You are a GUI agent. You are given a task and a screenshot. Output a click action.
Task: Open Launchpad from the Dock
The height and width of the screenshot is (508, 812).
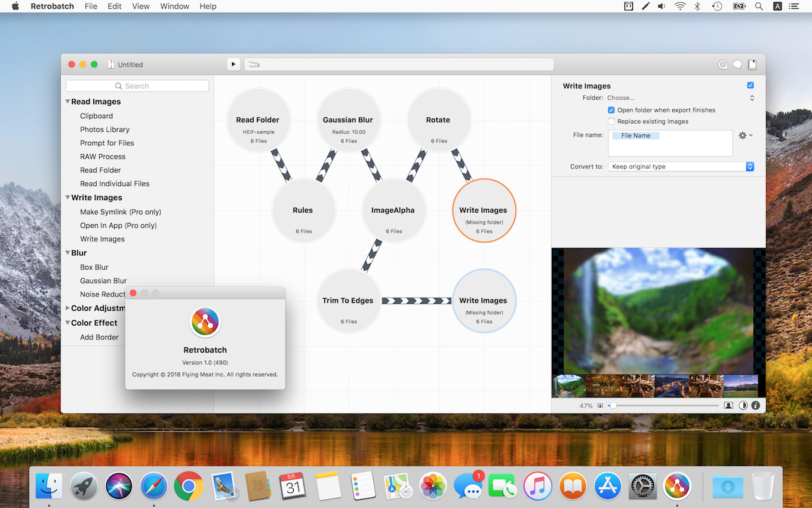click(84, 486)
